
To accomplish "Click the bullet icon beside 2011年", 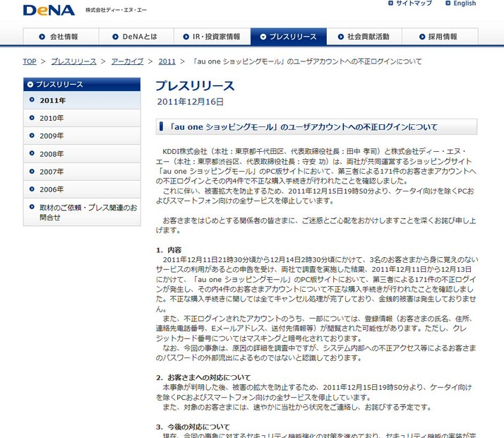I will [x=32, y=100].
